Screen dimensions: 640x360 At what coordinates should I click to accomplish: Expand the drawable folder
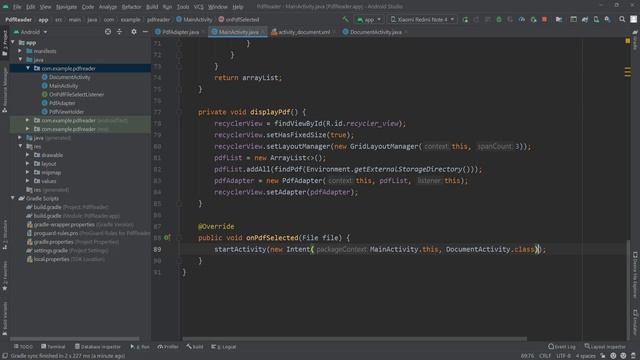pyautogui.click(x=27, y=155)
